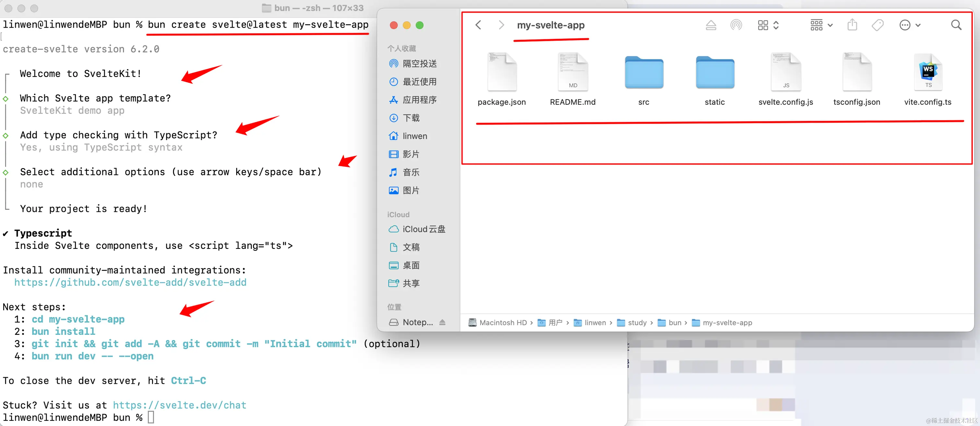Open 应用程序 (Applications) in sidebar
980x426 pixels.
(413, 100)
